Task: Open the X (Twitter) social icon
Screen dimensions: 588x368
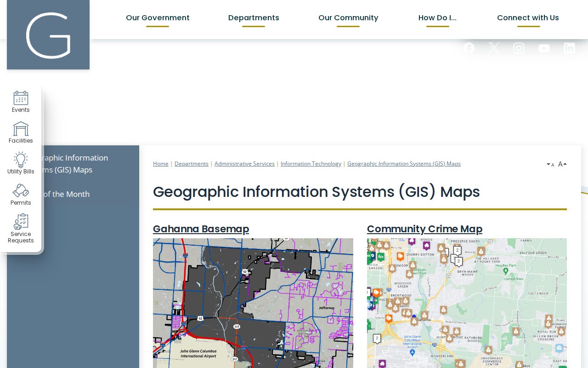Action: pos(494,48)
